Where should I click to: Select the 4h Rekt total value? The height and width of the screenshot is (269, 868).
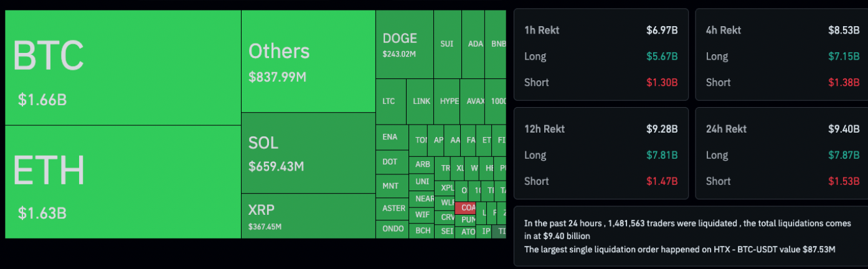(x=846, y=30)
